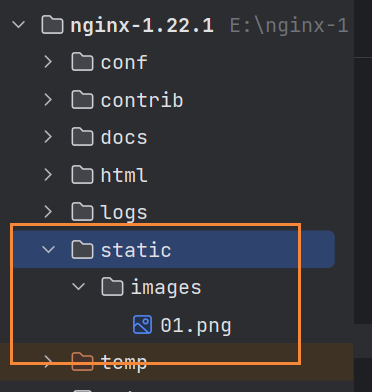
Task: Click the static folder icon
Action: pyautogui.click(x=82, y=249)
